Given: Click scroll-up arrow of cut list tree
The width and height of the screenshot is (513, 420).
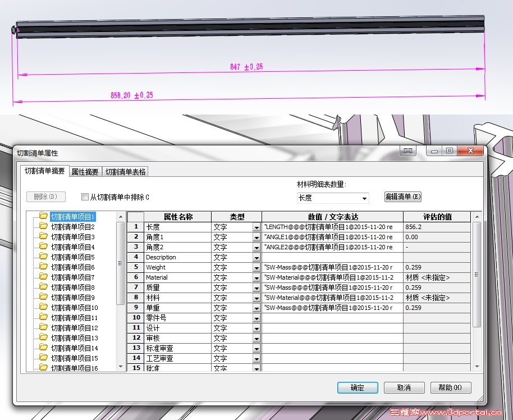Looking at the screenshot, I should tap(121, 217).
